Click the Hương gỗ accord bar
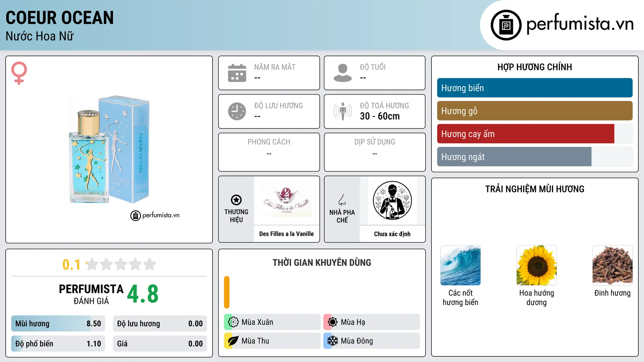This screenshot has width=644, height=362. click(x=535, y=111)
